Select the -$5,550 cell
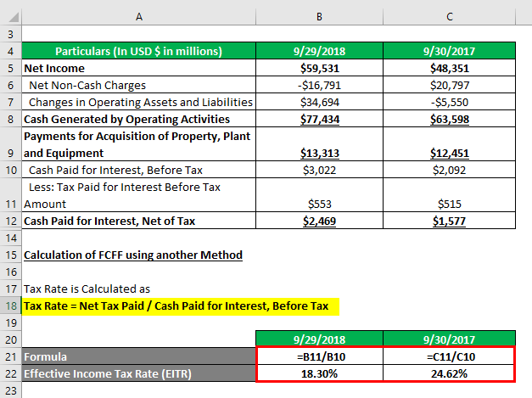Image resolution: width=532 pixels, height=398 pixels. (x=449, y=102)
